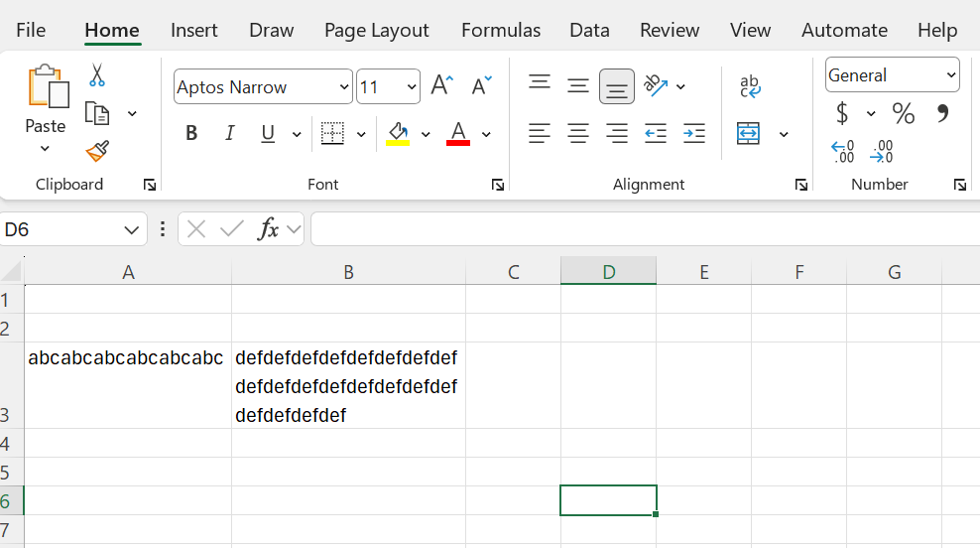Screen dimensions: 980x548
Task: Expand Underline style dropdown arrow
Action: 297,134
